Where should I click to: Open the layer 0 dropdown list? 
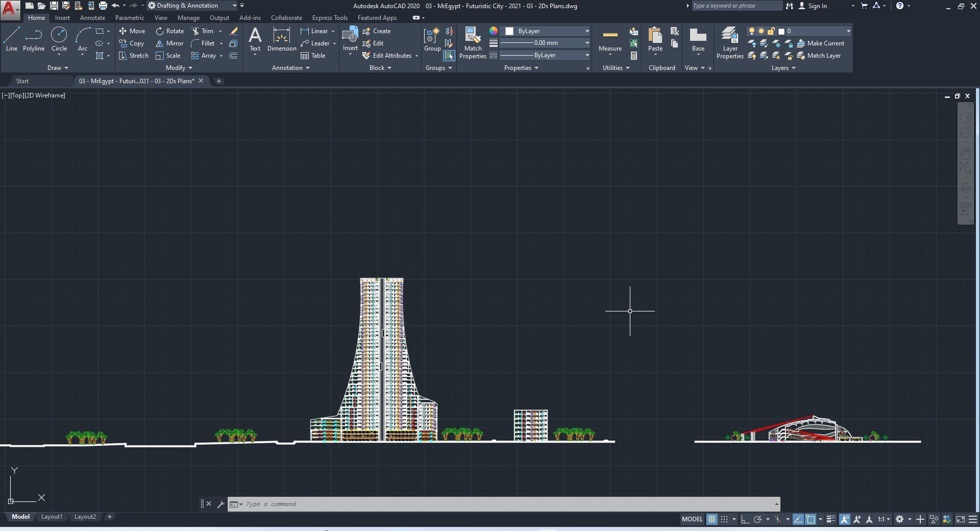tap(798, 31)
